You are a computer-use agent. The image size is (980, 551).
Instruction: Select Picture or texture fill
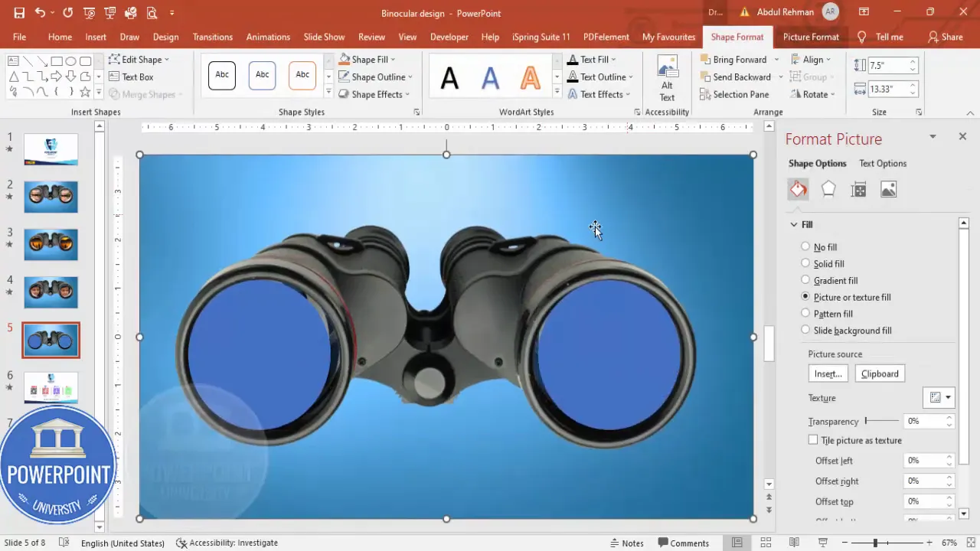[846, 297]
